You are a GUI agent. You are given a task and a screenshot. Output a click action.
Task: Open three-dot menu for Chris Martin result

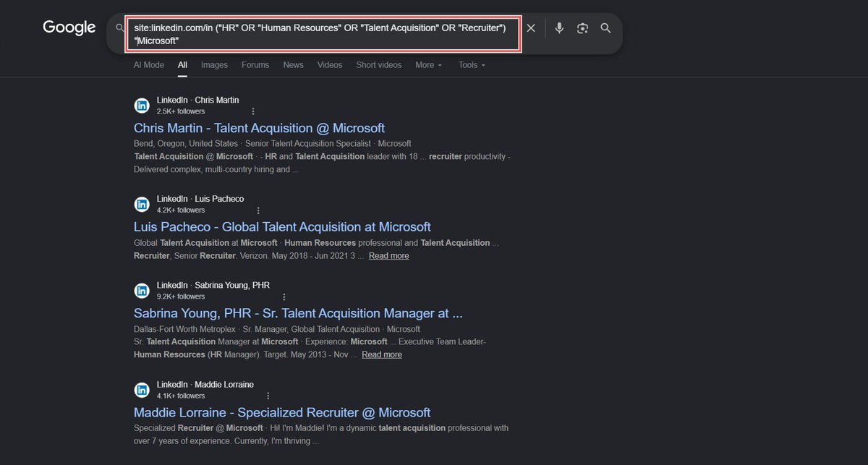click(x=253, y=111)
